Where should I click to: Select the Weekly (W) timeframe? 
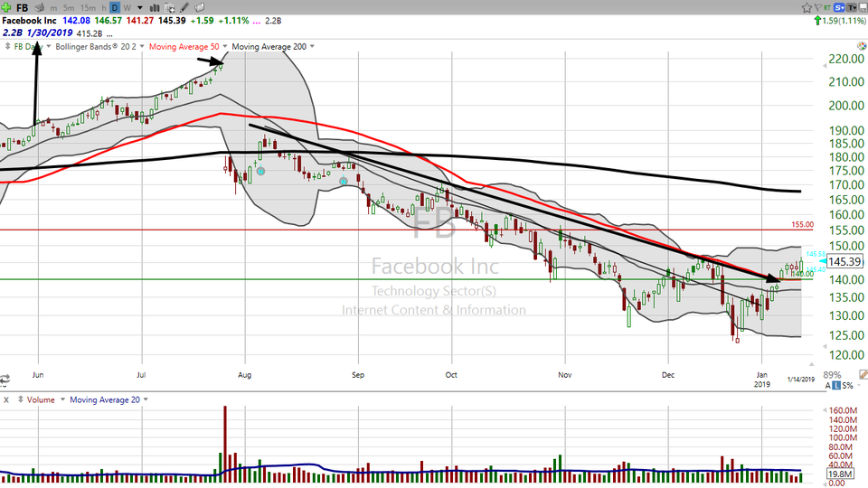pos(127,8)
